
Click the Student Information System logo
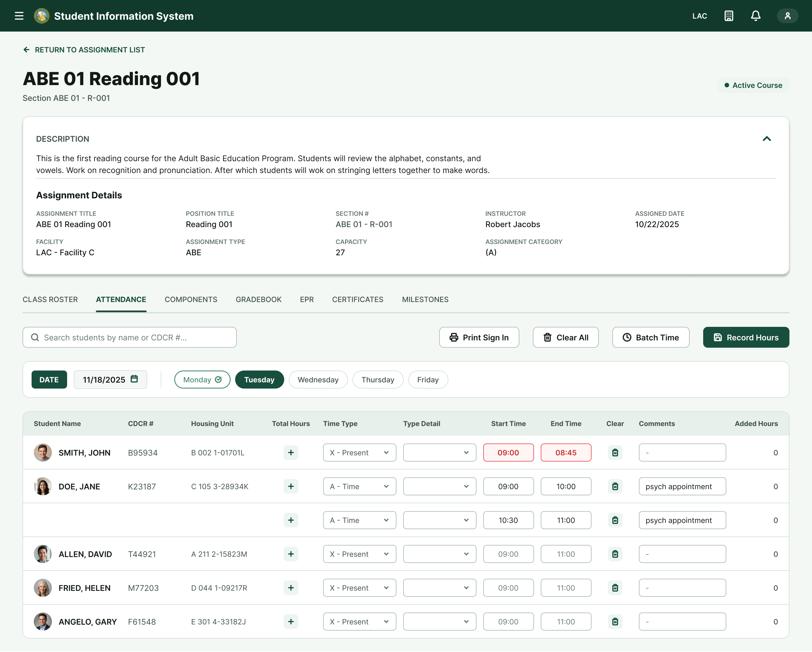(42, 16)
